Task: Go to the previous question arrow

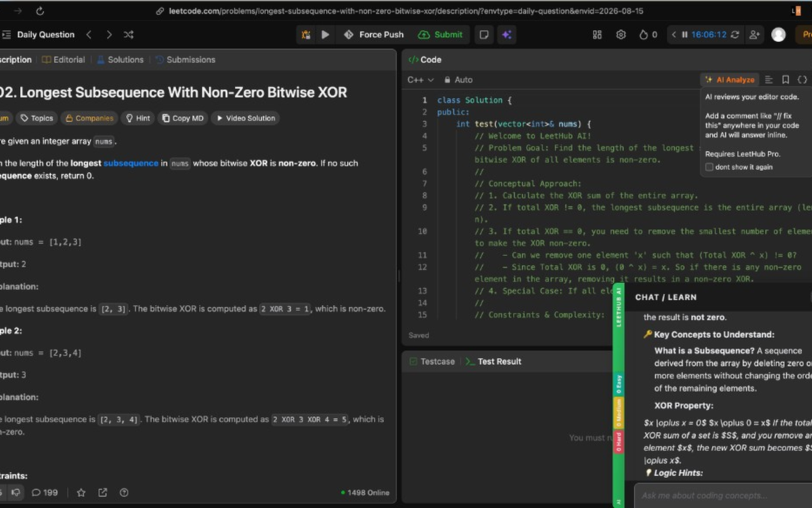Action: (89, 35)
